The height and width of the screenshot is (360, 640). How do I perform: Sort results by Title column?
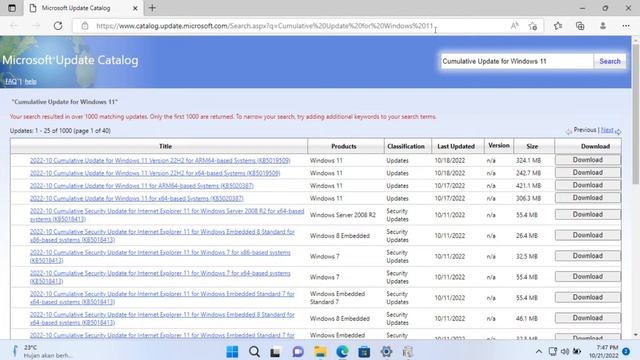click(x=165, y=146)
